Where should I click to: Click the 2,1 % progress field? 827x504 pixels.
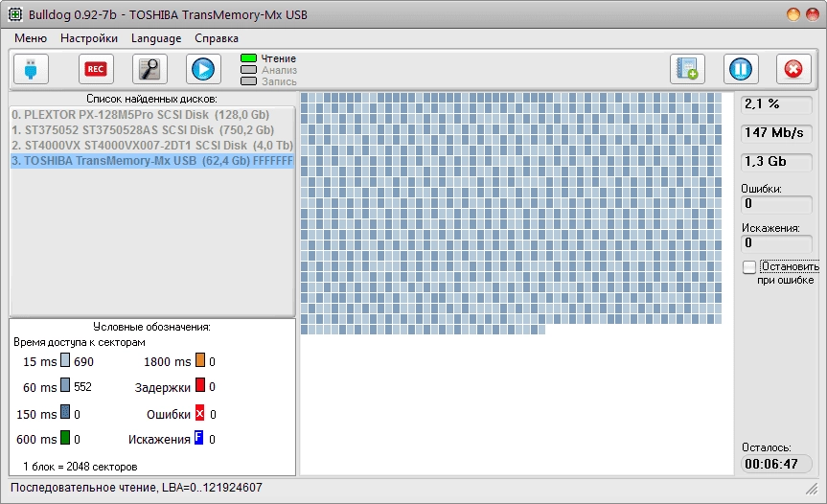(776, 104)
